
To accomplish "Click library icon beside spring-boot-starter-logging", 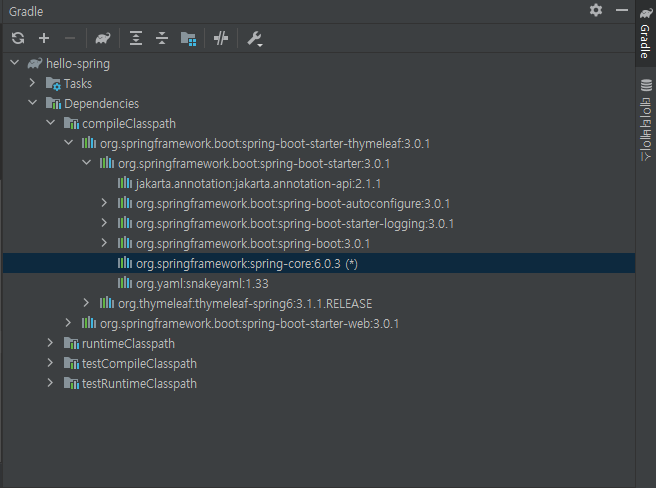I will coord(125,223).
